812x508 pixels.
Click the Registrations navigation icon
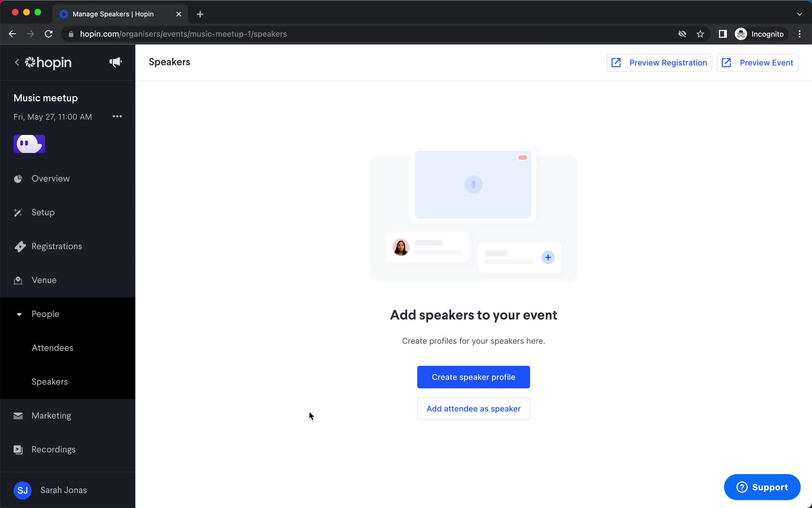click(x=18, y=246)
